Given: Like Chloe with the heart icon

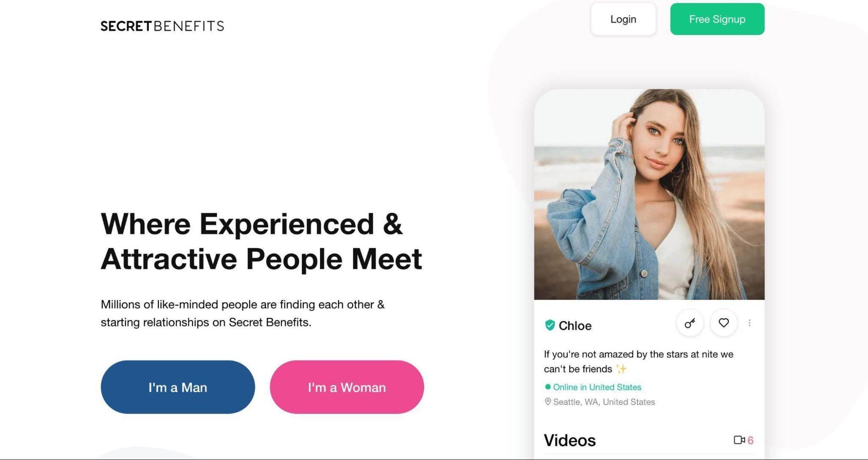Looking at the screenshot, I should 723,323.
